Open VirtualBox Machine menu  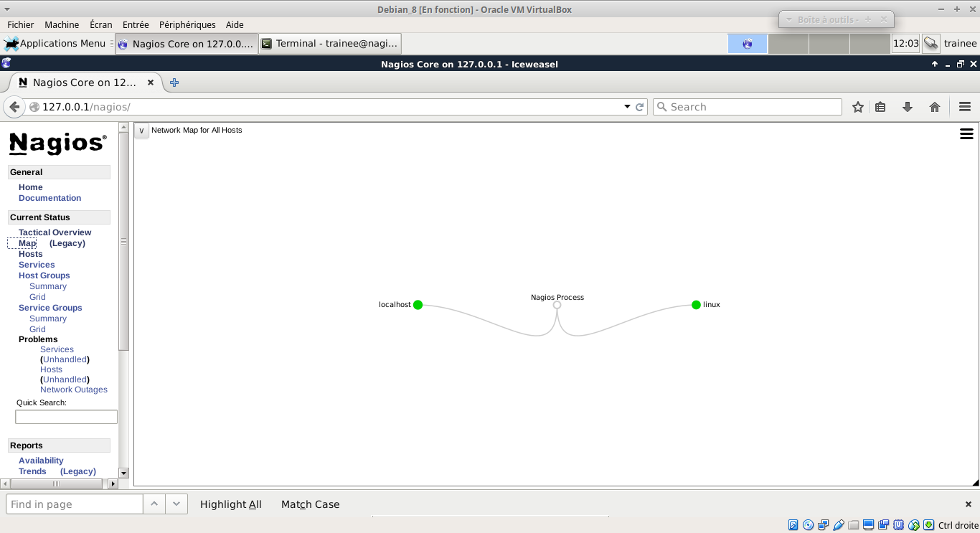pos(62,24)
